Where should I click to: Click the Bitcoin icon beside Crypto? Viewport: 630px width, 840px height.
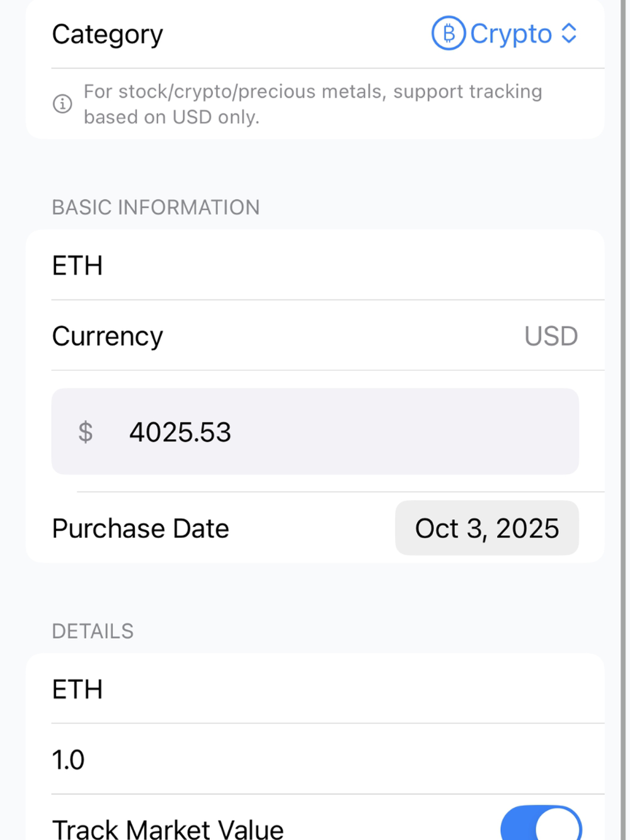point(448,33)
